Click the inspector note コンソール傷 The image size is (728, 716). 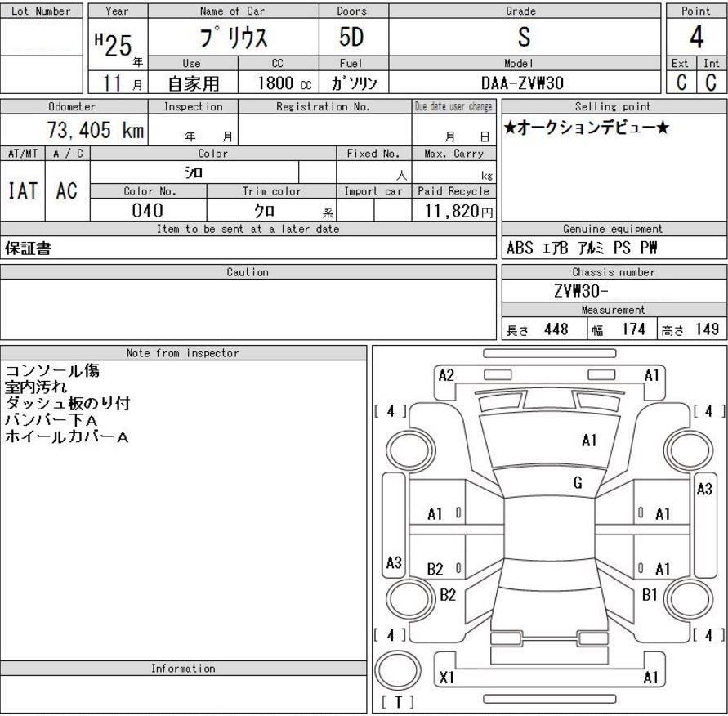[x=52, y=370]
